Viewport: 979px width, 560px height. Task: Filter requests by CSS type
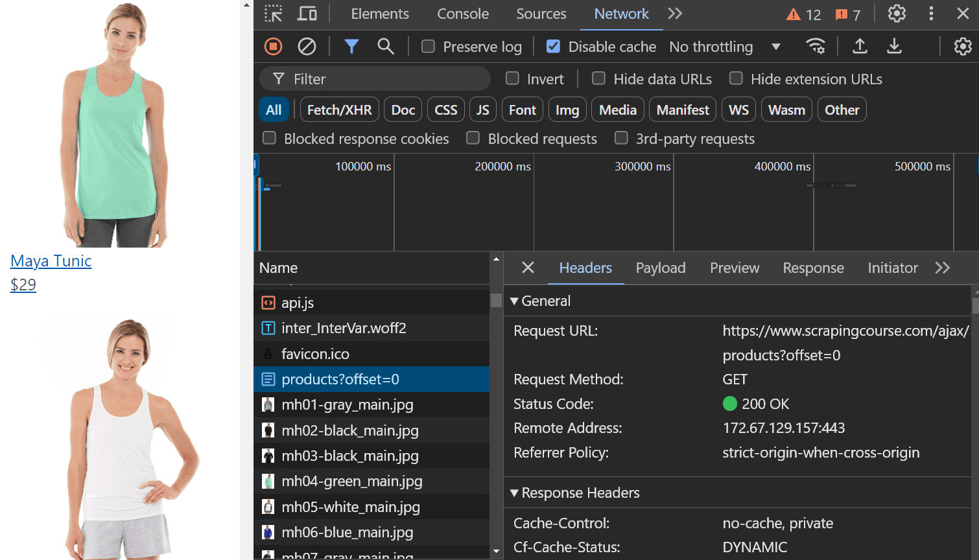[446, 110]
